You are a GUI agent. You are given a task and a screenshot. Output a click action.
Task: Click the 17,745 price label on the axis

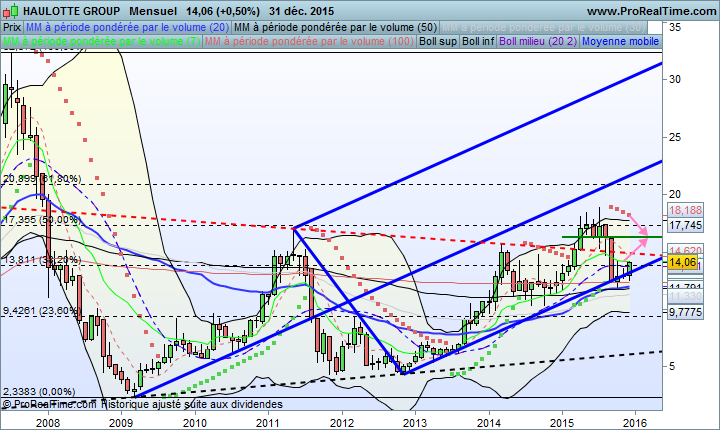[x=685, y=225]
